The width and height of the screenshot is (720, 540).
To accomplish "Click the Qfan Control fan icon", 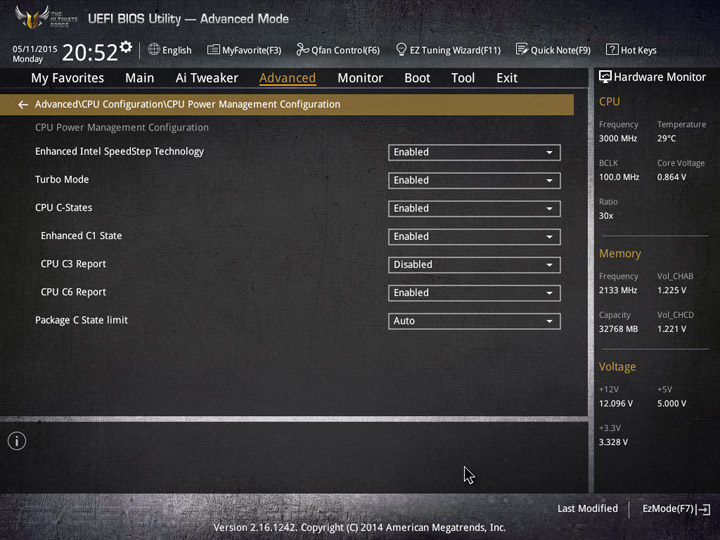I will pyautogui.click(x=302, y=50).
